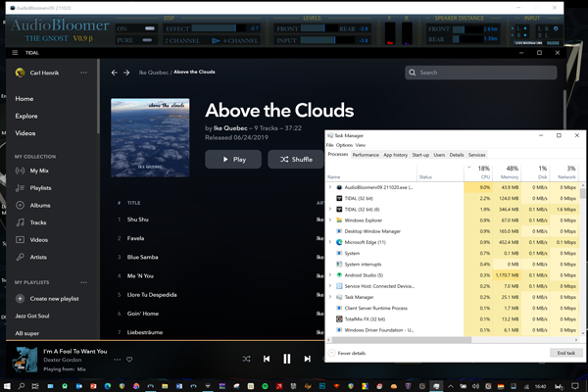
Task: Open the Task Manager Options menu
Action: [x=344, y=145]
